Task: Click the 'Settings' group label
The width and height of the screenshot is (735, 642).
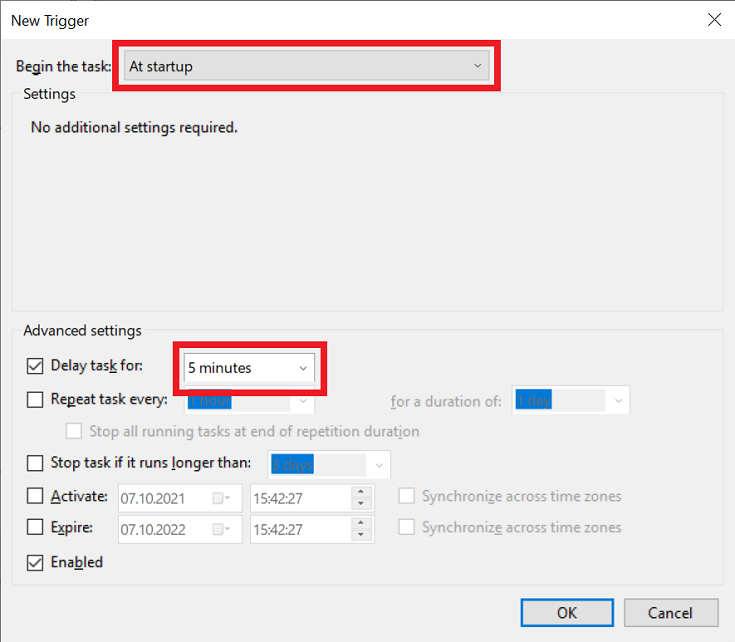Action: click(49, 94)
